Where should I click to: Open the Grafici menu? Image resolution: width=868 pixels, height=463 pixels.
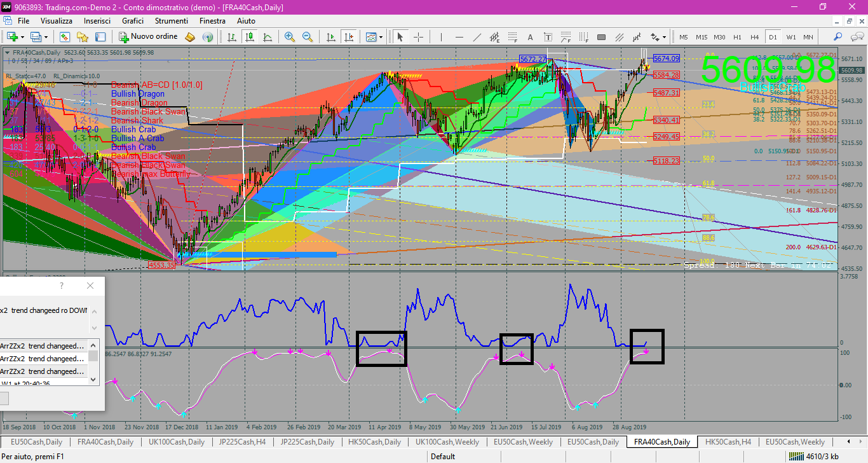pyautogui.click(x=133, y=21)
